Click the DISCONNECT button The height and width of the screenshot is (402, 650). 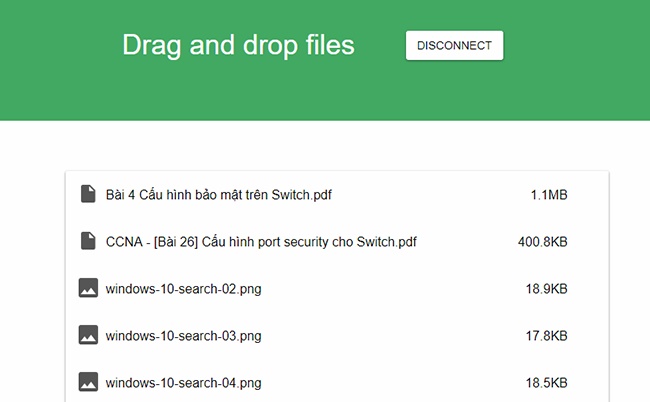point(454,46)
